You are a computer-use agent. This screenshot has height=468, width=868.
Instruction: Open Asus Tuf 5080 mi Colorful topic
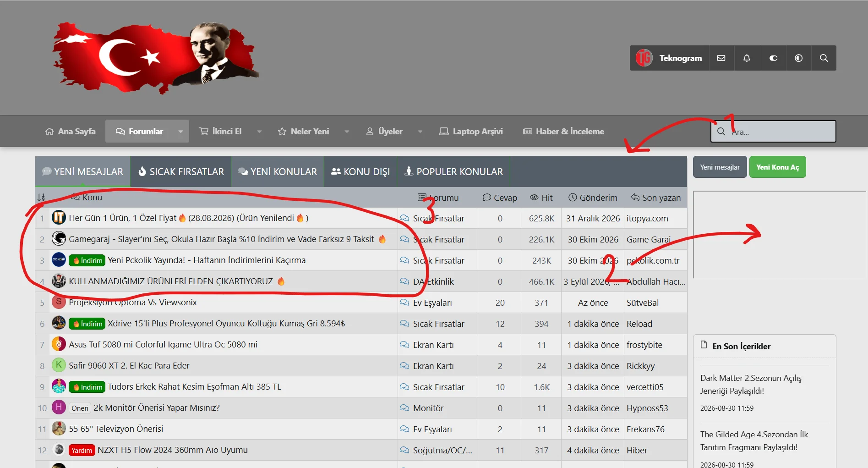coord(163,344)
